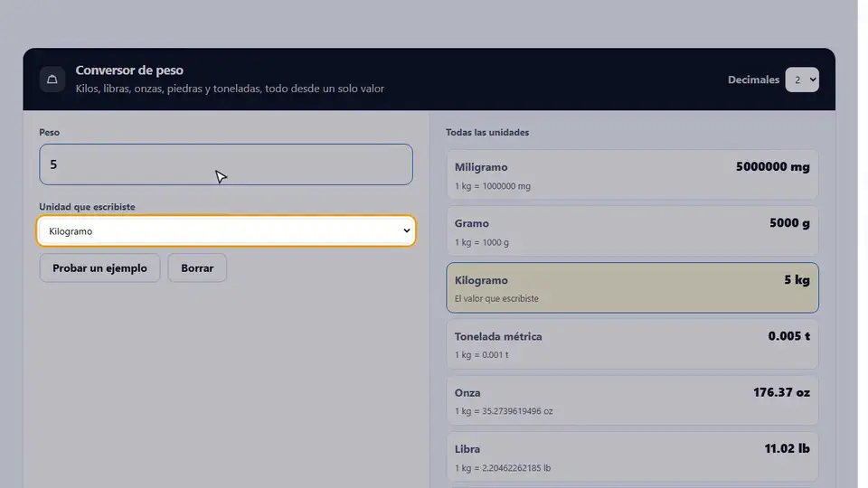
Task: Click the weight icon beside Conversor de peso
Action: point(52,80)
